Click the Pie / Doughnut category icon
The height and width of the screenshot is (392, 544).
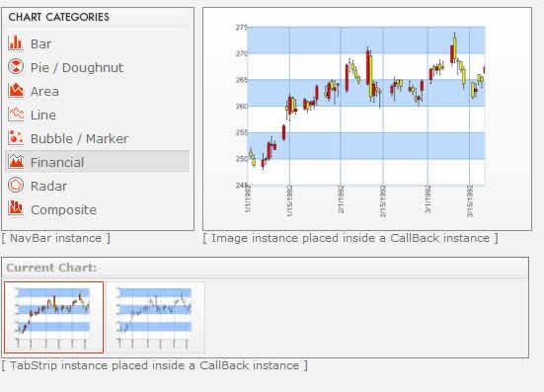[16, 66]
